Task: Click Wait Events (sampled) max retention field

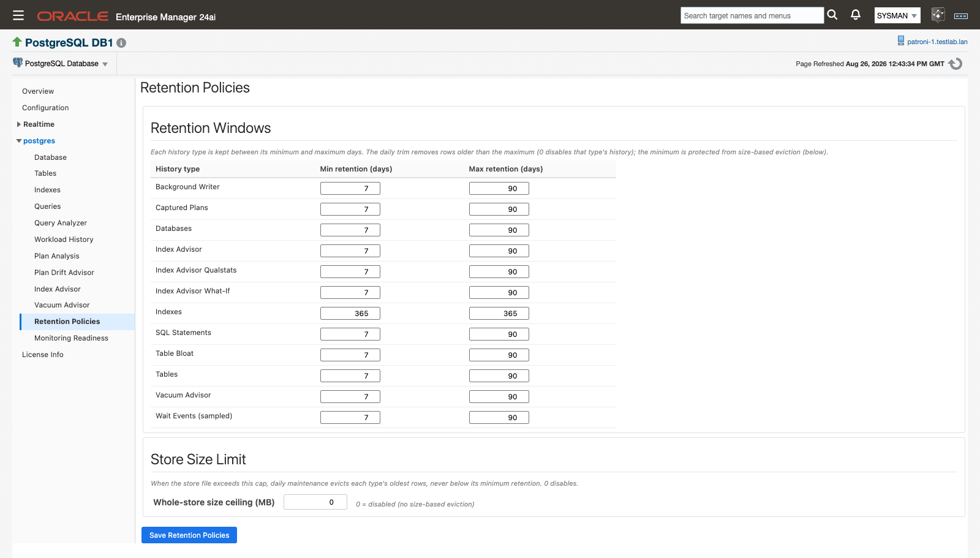Action: (499, 418)
